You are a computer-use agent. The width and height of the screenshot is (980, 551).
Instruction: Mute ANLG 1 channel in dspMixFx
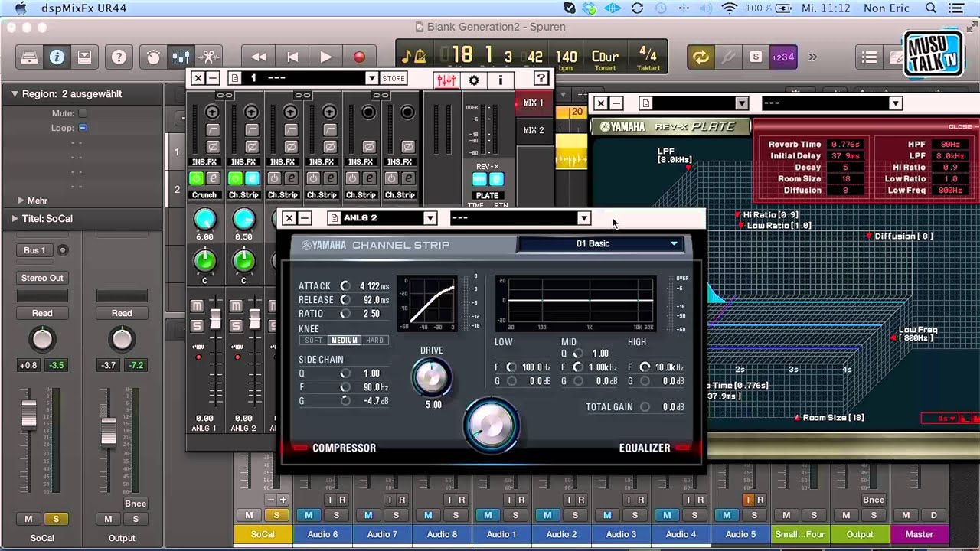point(197,306)
